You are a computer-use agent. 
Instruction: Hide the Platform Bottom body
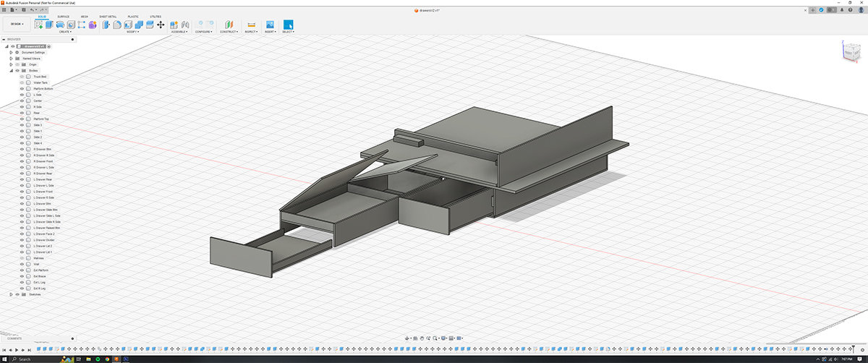pyautogui.click(x=22, y=89)
